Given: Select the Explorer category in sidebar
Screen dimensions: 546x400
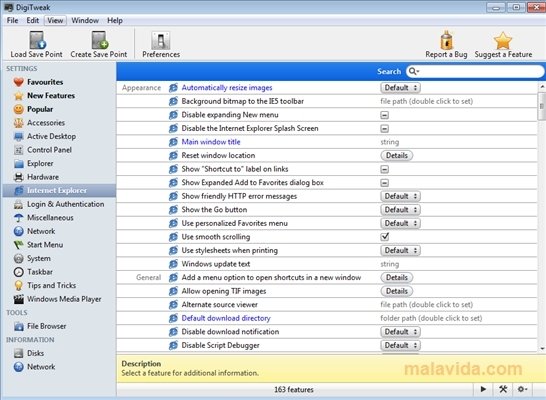Looking at the screenshot, I should pos(40,163).
